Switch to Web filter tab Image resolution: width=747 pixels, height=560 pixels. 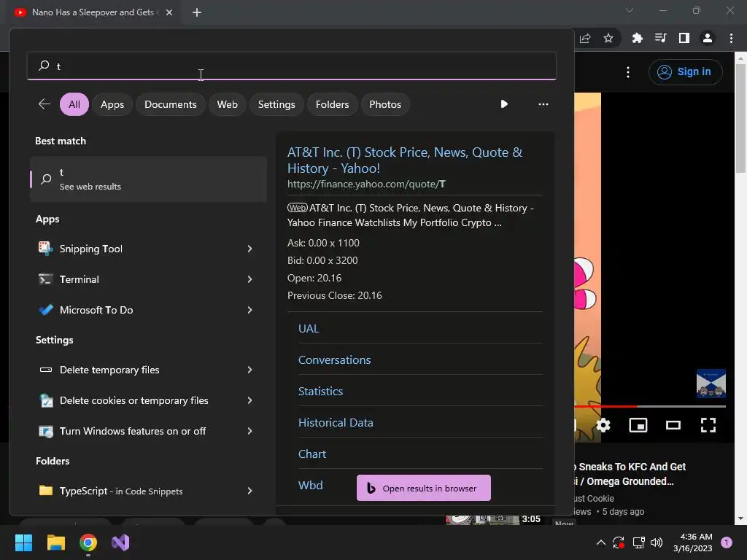click(228, 104)
